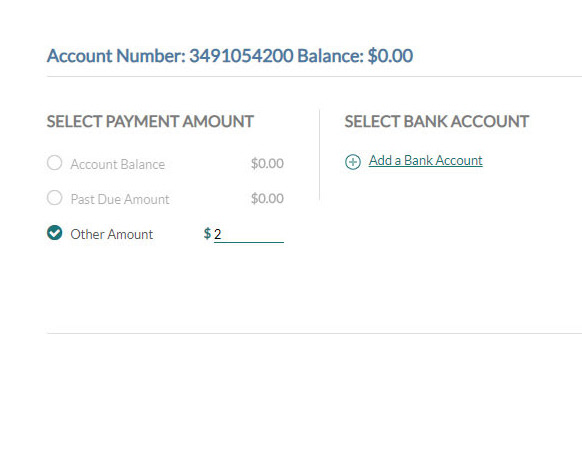This screenshot has width=582, height=455.
Task: Click the Other Amount label text
Action: [112, 234]
